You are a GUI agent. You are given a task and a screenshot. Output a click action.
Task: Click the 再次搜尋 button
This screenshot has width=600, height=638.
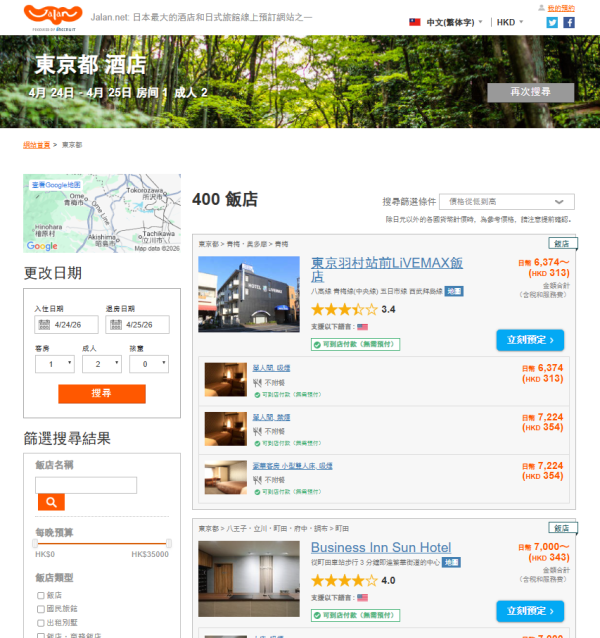[x=530, y=92]
